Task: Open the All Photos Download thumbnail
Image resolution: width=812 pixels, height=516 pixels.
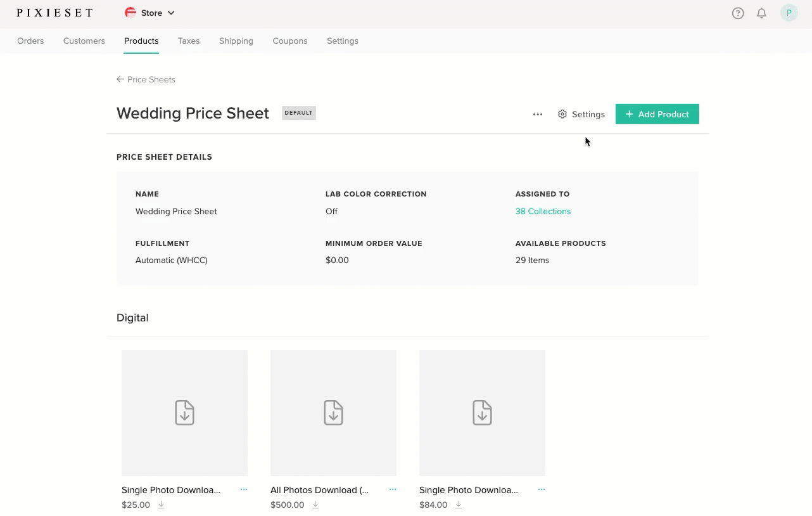Action: pos(333,413)
